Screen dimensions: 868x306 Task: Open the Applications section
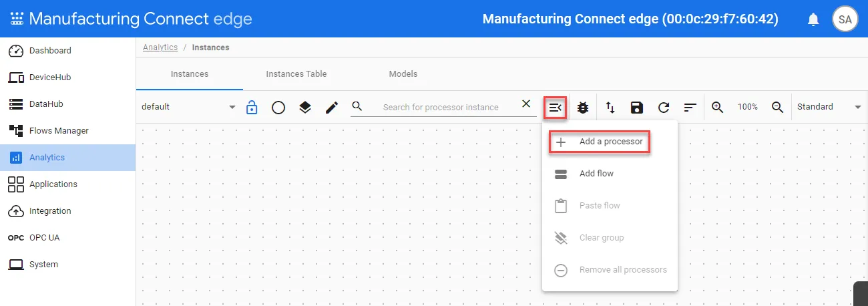point(67,184)
